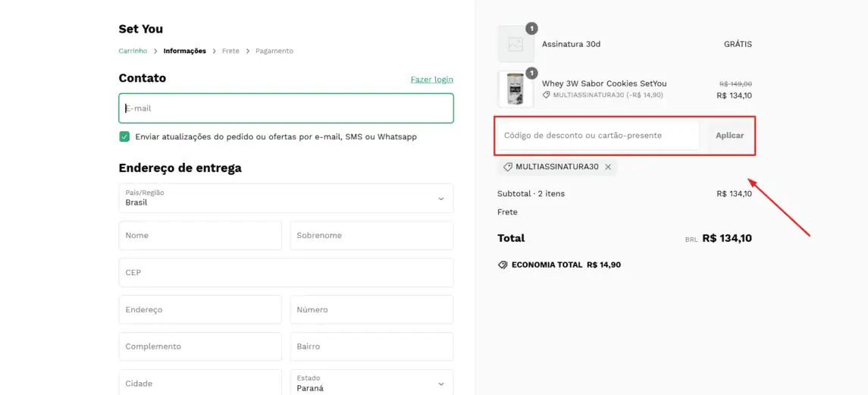
Task: Remove the MULTIASSINATURA30 discount code tag
Action: tap(608, 167)
